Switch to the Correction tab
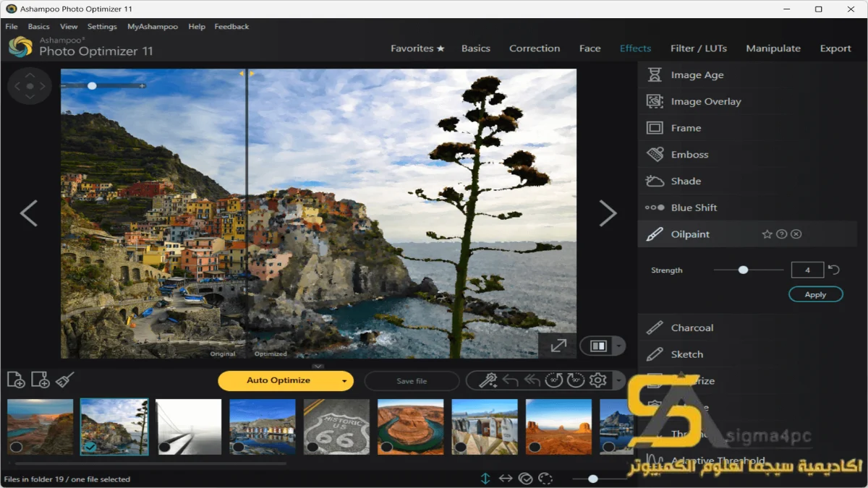This screenshot has width=868, height=488. coord(535,48)
